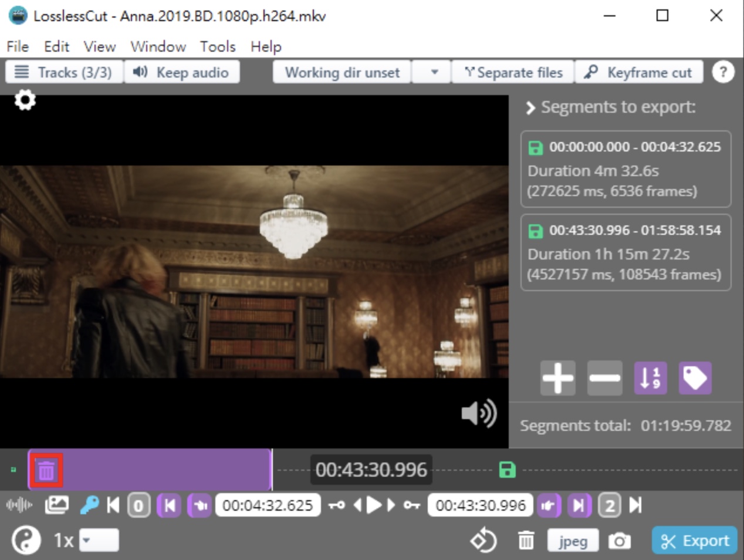Click the purple segment on the timeline
This screenshot has width=744, height=560.
pos(150,470)
